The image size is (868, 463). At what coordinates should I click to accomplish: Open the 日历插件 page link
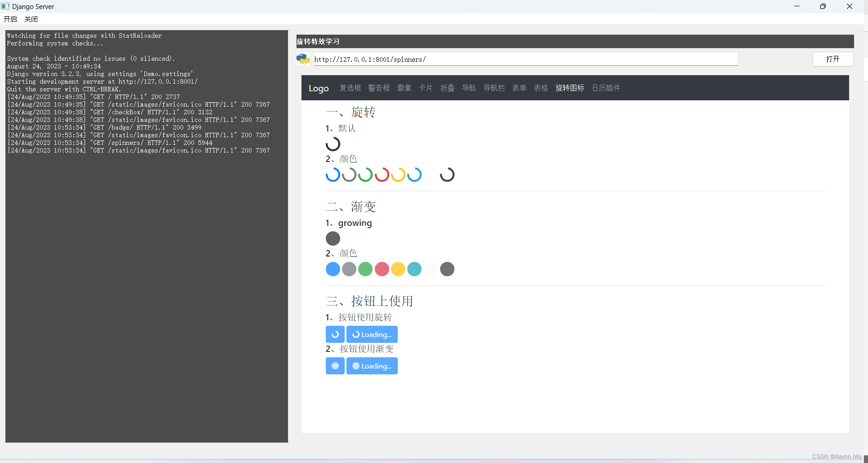click(606, 88)
